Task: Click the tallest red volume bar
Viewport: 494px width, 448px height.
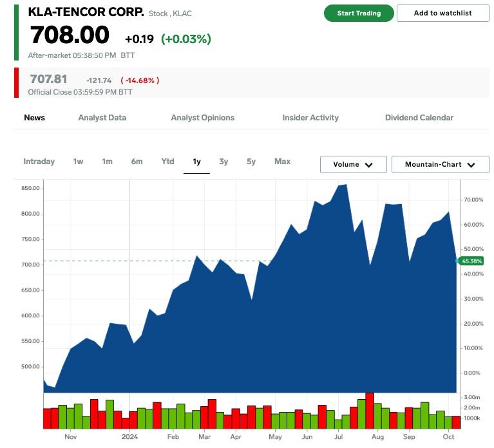Action: 370,410
